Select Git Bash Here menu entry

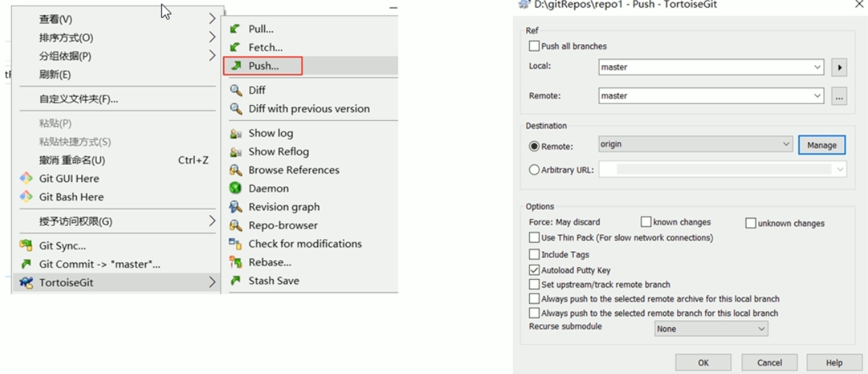point(71,197)
